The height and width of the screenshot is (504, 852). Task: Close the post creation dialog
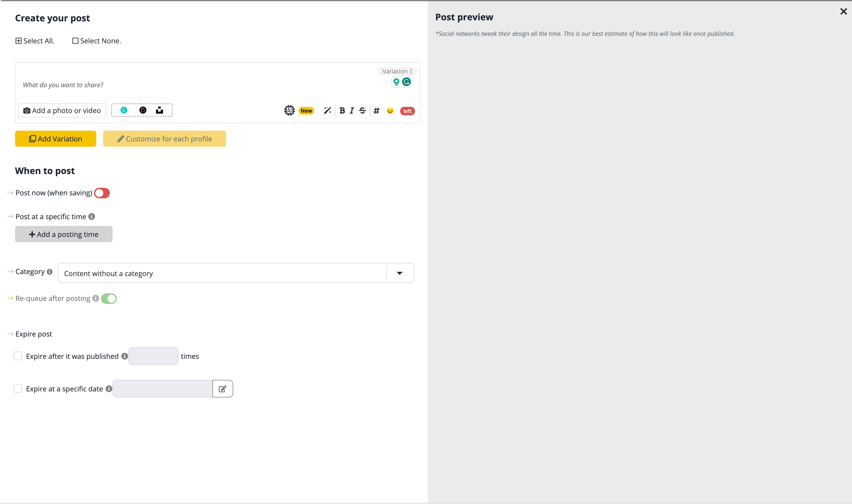click(x=843, y=12)
